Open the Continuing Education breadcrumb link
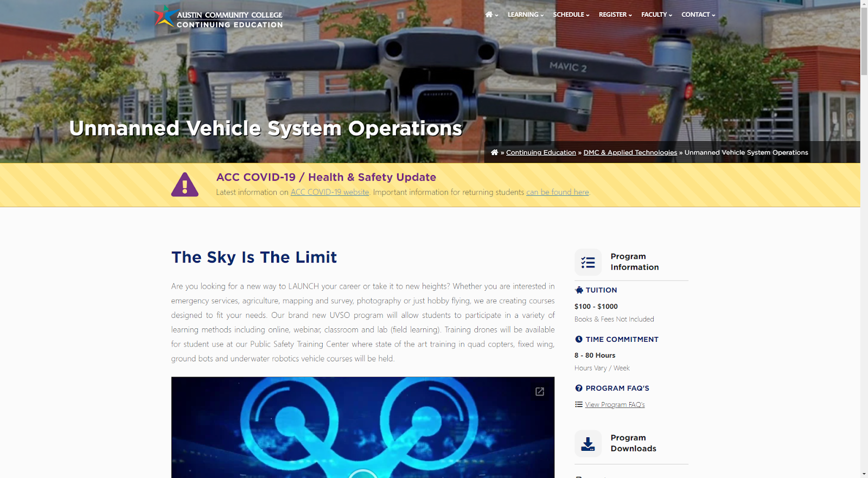868x478 pixels. tap(541, 152)
